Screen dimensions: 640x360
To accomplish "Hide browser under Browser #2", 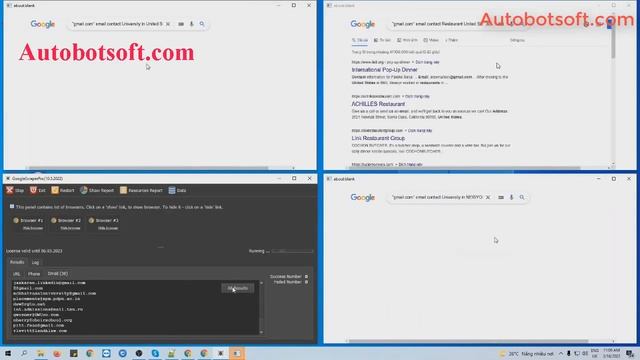I will point(70,228).
